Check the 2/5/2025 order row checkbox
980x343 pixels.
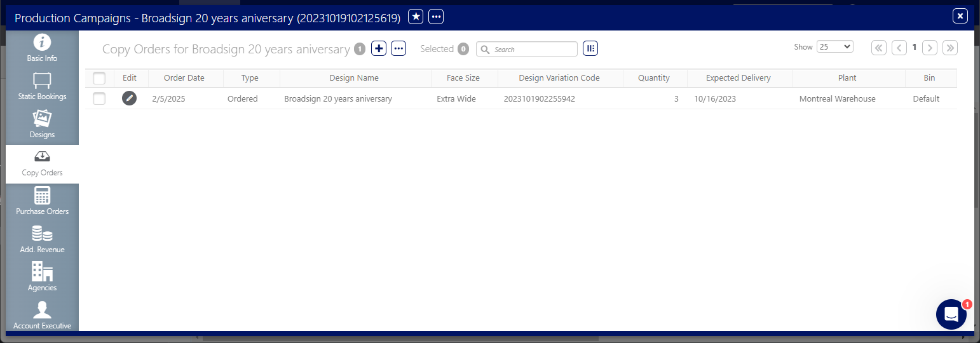pos(99,98)
